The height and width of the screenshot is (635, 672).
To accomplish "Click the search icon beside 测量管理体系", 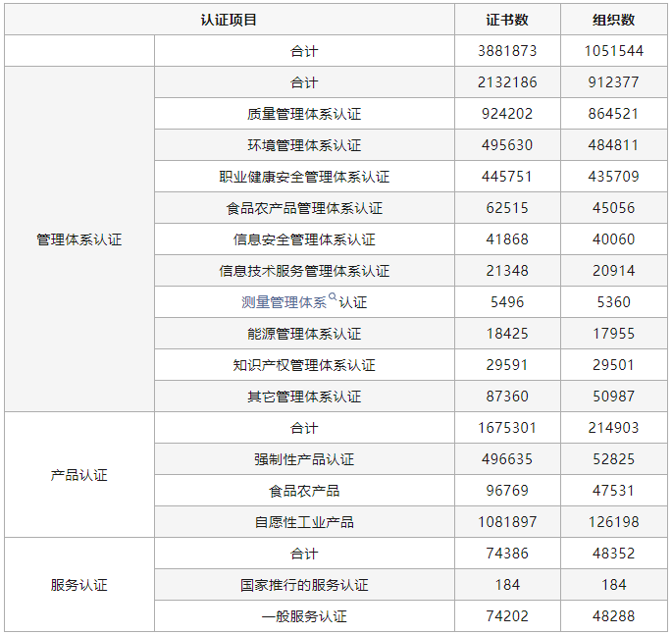I will pyautogui.click(x=333, y=297).
